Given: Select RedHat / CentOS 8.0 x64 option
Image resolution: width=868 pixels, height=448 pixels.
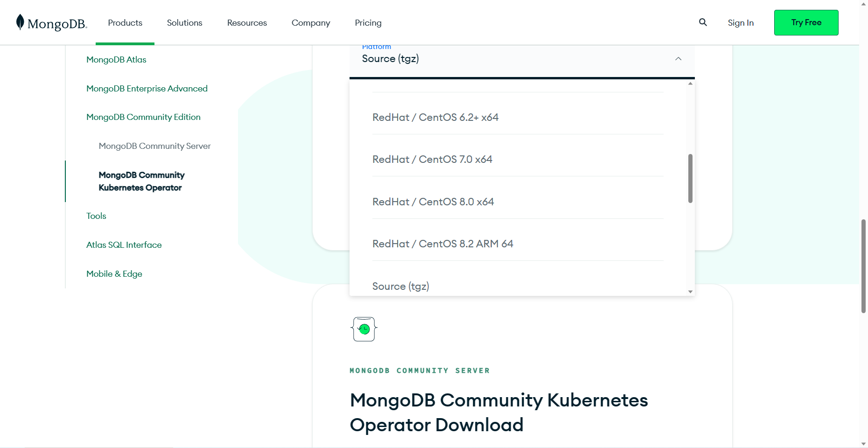Looking at the screenshot, I should [x=518, y=202].
